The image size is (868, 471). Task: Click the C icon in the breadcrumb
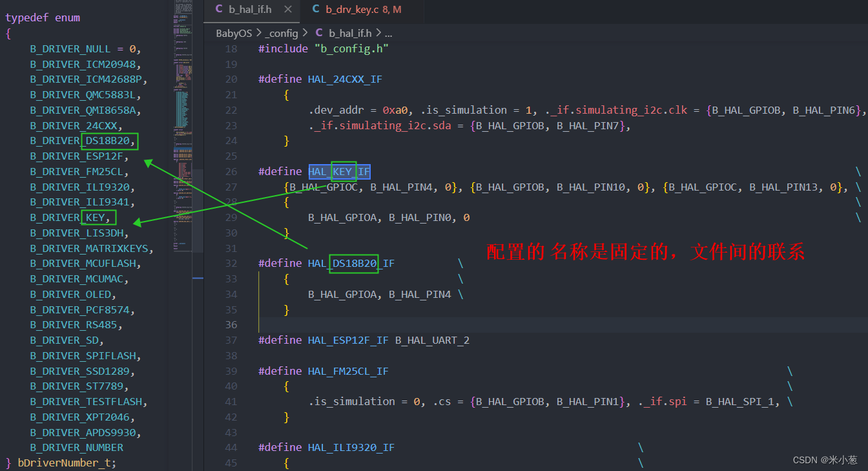[x=319, y=33]
